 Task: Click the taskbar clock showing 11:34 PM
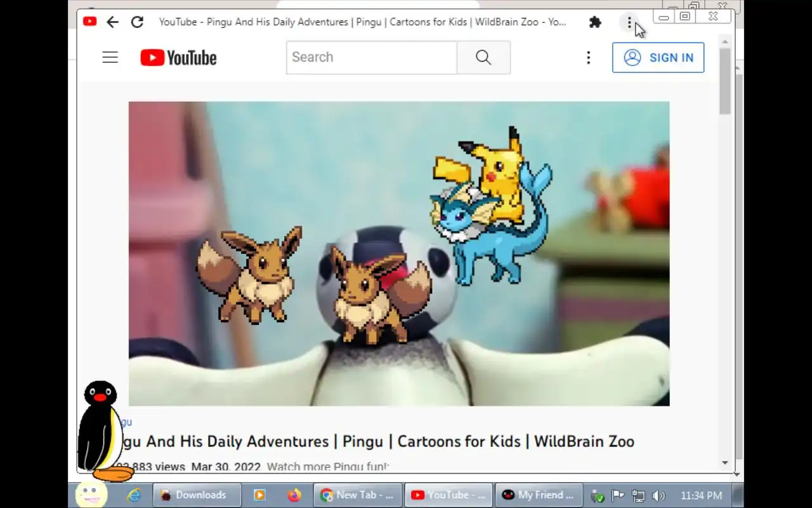pyautogui.click(x=701, y=495)
